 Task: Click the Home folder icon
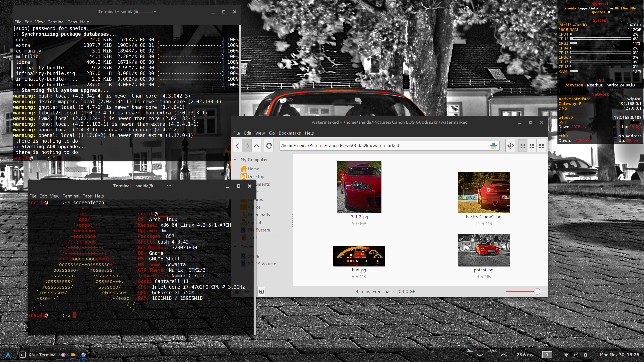click(x=244, y=169)
